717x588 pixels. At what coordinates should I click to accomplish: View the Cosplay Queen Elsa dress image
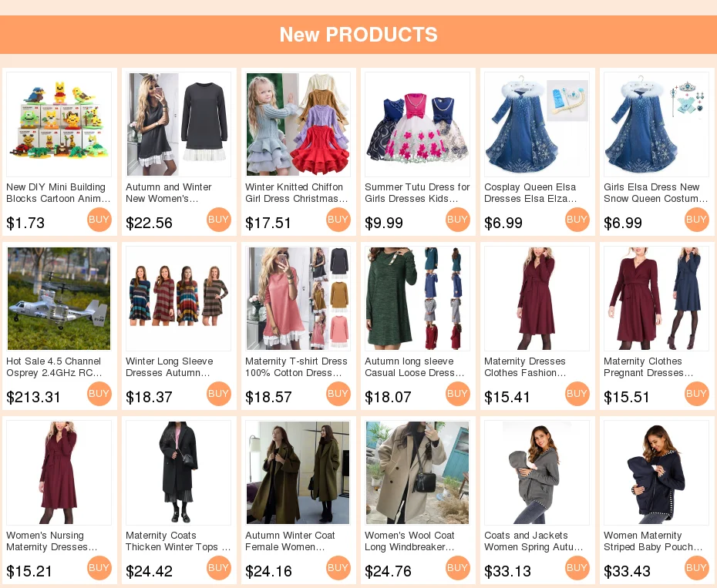[537, 124]
